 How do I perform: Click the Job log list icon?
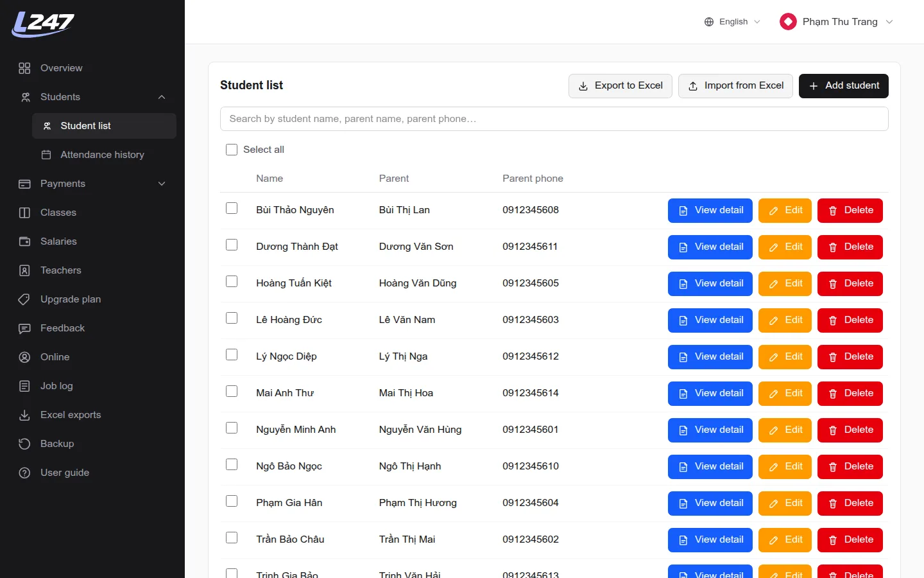(24, 386)
